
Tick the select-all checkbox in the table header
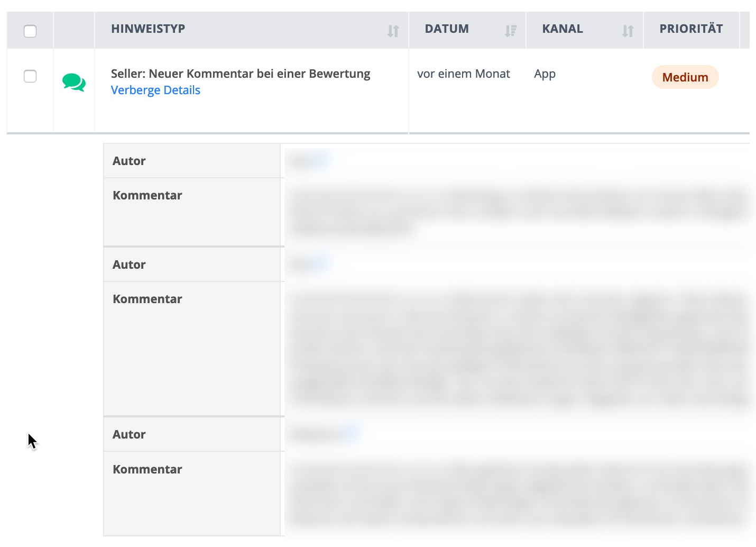[x=30, y=31]
